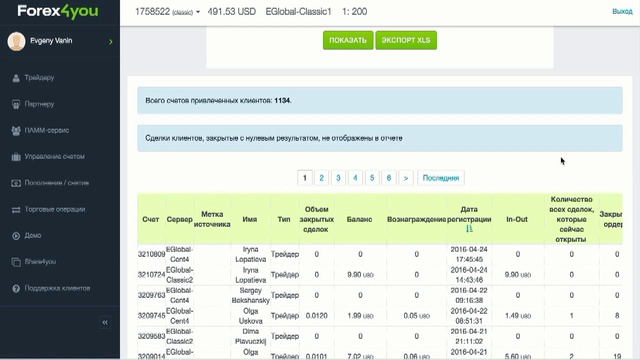Click account number 3210724 cell

151,275
